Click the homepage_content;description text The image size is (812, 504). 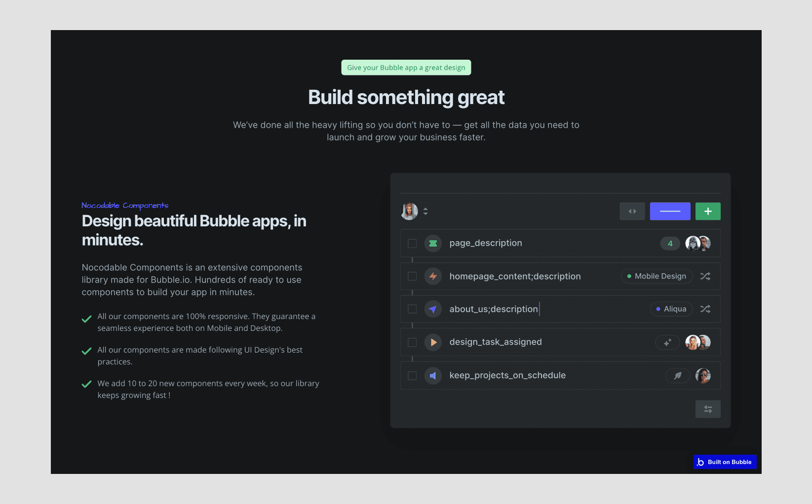coord(515,276)
